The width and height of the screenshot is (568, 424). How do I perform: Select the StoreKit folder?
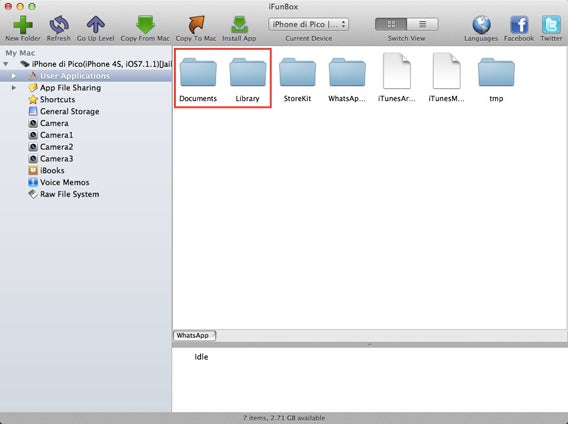tap(297, 80)
